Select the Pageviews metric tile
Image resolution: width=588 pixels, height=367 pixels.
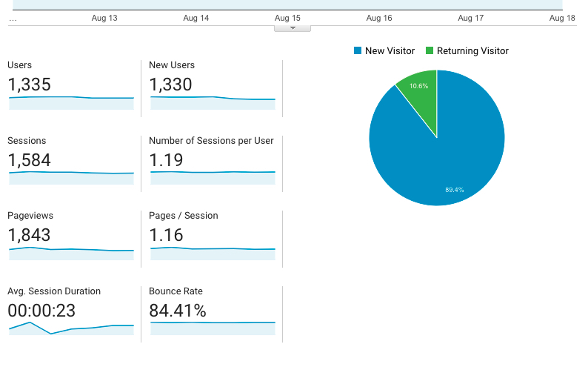pyautogui.click(x=70, y=239)
